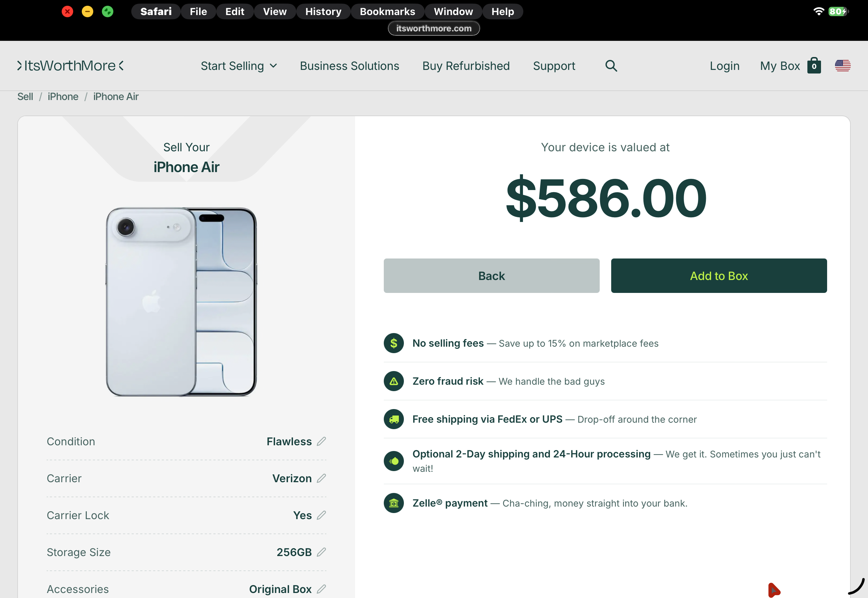868x598 pixels.
Task: Click the Zero fraud risk warning icon
Action: 393,381
